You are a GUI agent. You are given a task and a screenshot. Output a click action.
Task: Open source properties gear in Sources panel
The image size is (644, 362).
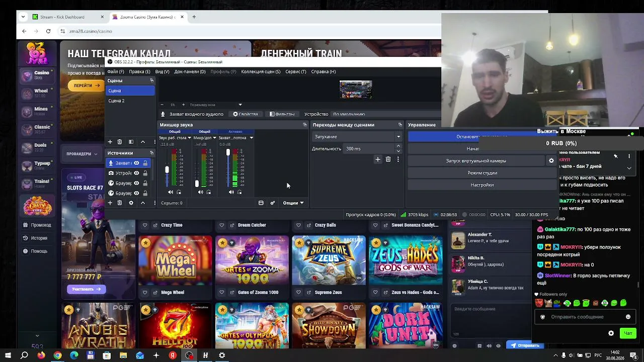[131, 203]
